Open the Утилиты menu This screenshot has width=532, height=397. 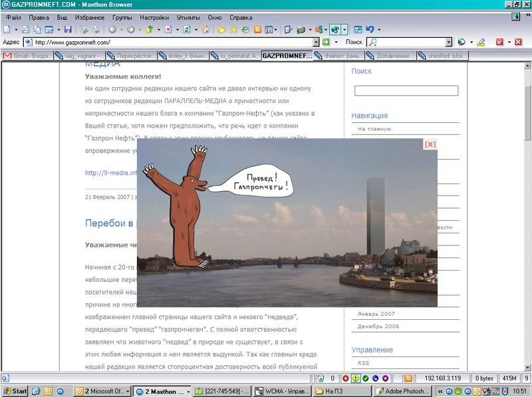[x=188, y=17]
